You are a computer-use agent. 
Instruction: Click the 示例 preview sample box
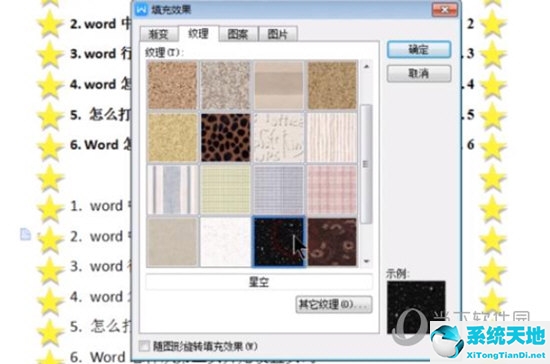pyautogui.click(x=416, y=307)
